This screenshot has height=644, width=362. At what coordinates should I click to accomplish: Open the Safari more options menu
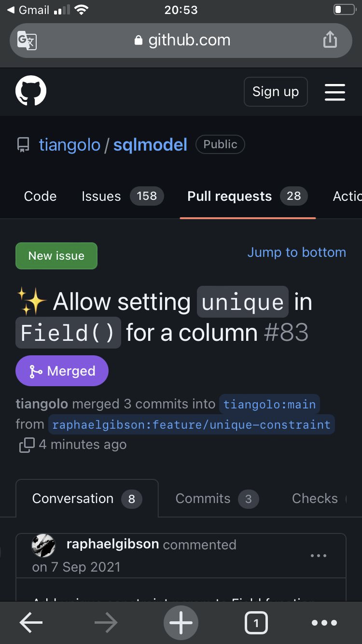[324, 623]
